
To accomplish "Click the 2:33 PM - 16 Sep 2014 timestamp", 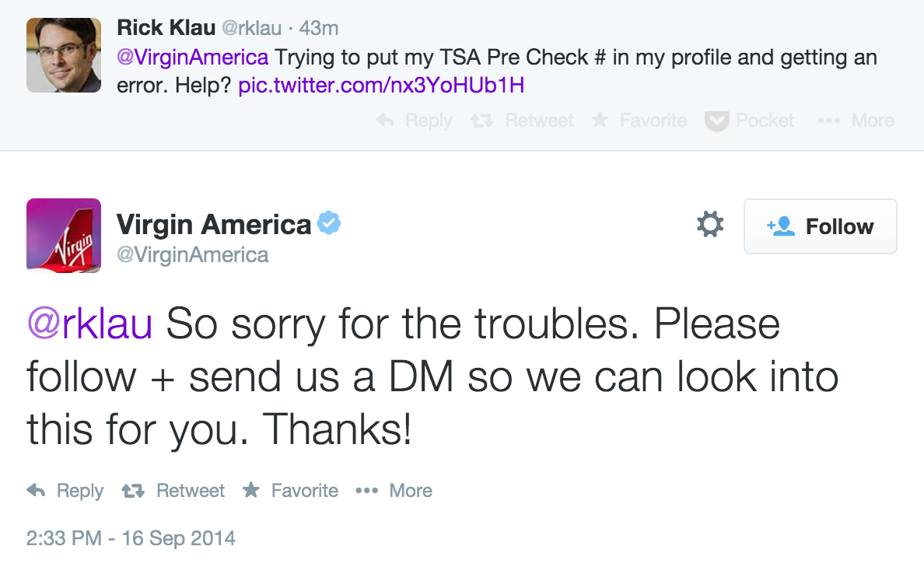I will point(131,538).
